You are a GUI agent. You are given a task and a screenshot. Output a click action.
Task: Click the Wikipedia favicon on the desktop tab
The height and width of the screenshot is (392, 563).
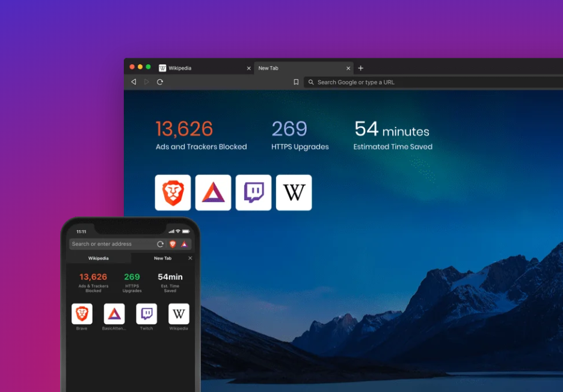click(162, 68)
